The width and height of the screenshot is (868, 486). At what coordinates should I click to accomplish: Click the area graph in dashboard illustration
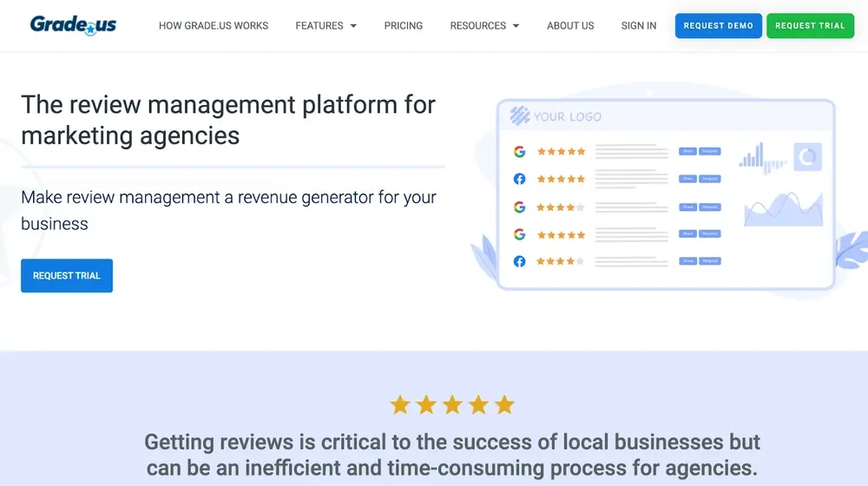(x=783, y=210)
